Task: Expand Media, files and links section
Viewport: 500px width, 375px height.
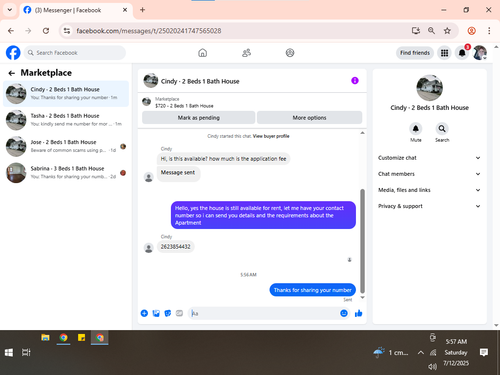Action: (429, 190)
